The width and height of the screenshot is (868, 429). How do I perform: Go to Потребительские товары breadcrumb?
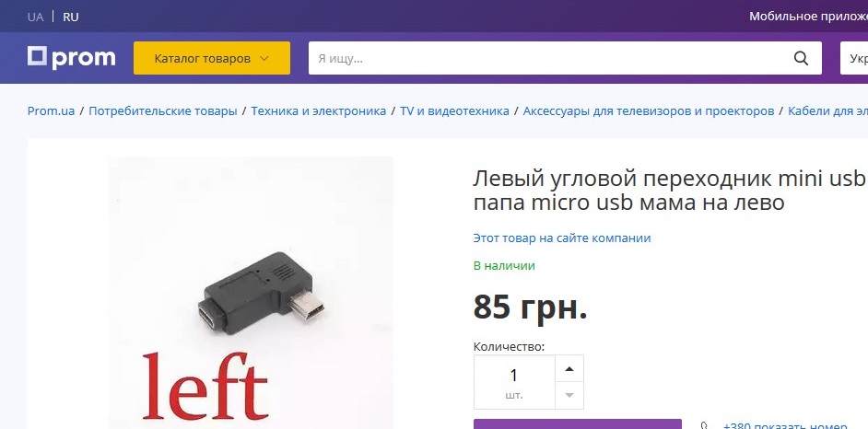coord(163,110)
